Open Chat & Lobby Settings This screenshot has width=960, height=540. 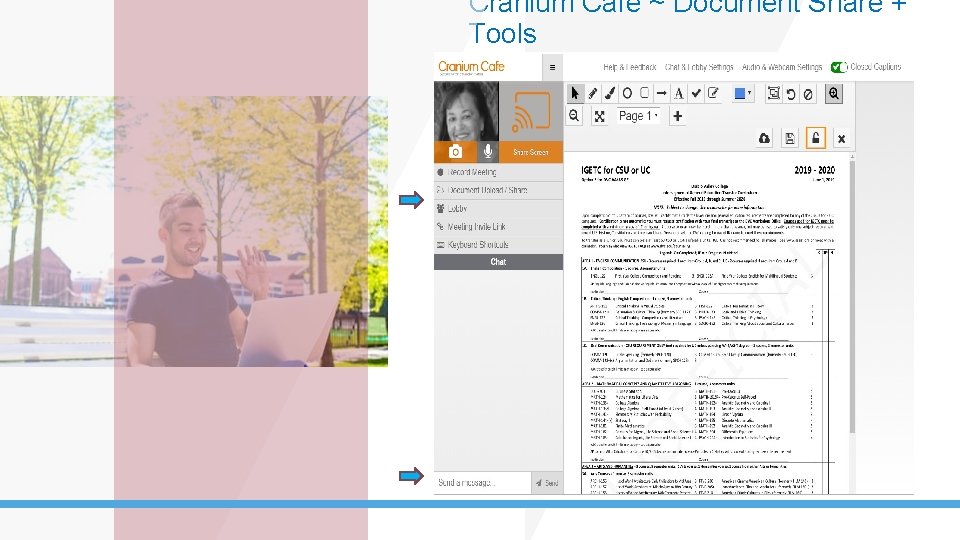[699, 67]
